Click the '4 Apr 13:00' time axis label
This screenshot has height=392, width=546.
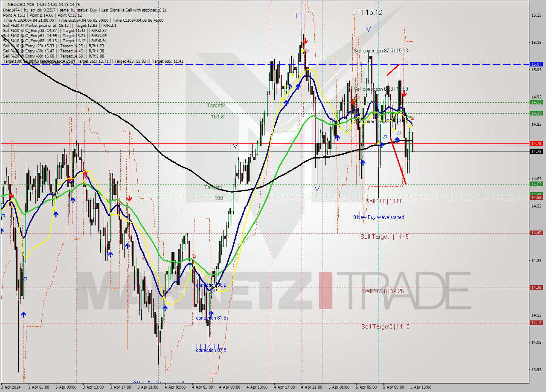(x=257, y=387)
